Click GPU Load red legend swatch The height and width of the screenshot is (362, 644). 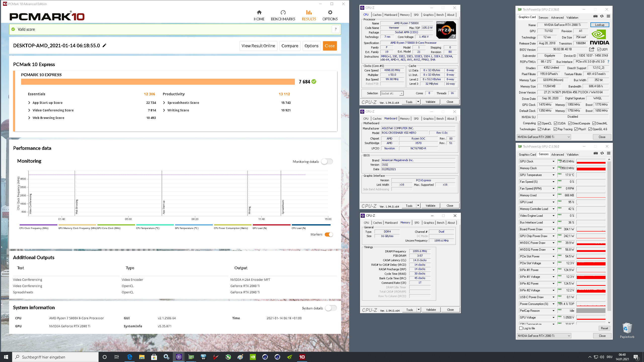pos(272,225)
